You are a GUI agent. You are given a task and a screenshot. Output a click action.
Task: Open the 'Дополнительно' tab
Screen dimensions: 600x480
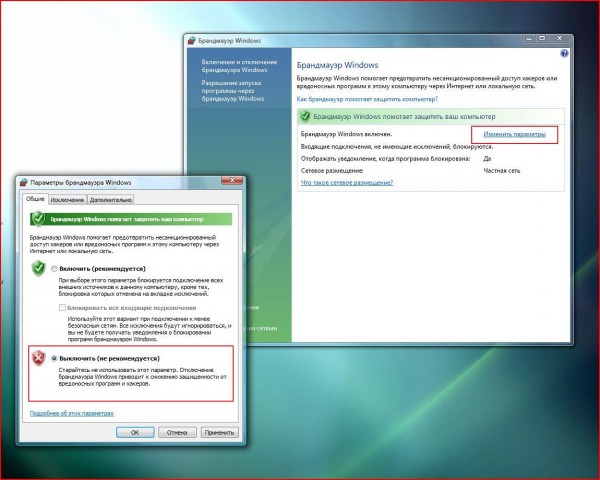pos(111,200)
